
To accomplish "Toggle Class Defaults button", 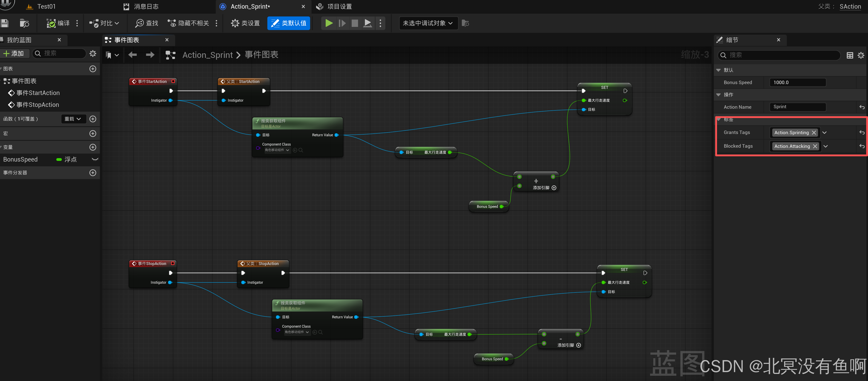I will pos(288,23).
